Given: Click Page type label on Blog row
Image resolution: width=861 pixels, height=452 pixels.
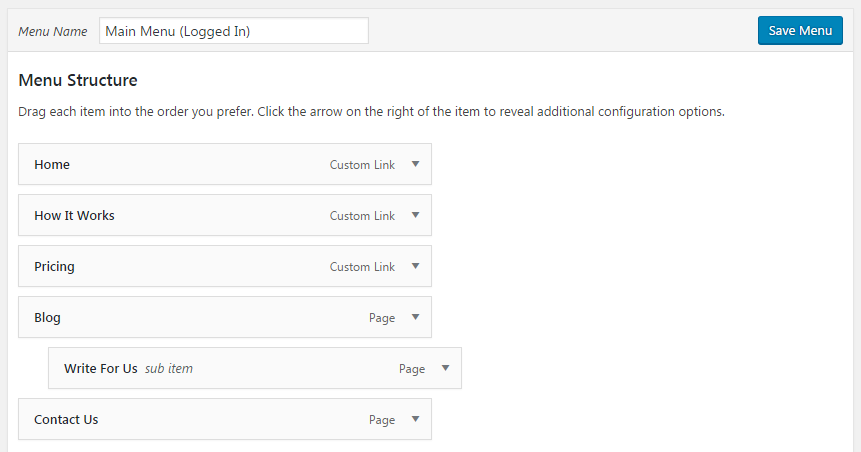Looking at the screenshot, I should pos(382,318).
